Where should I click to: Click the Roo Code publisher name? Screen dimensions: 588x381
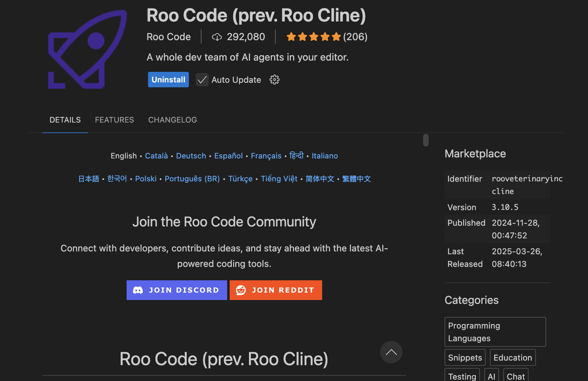coord(168,37)
